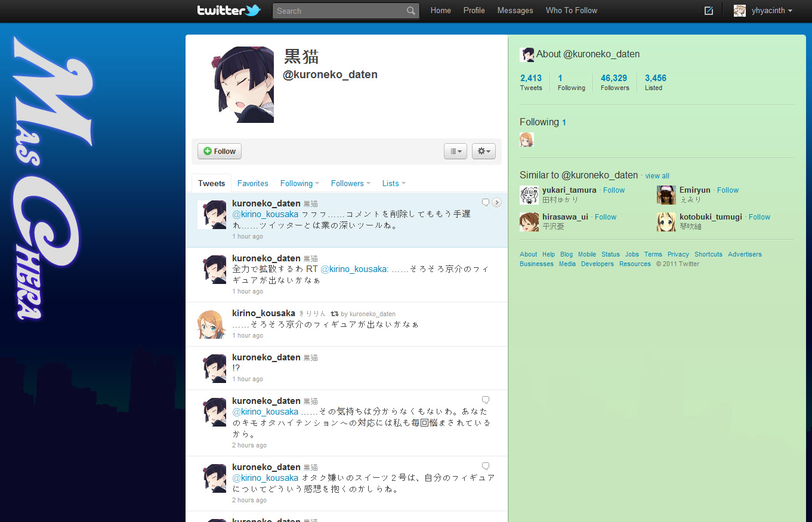This screenshot has height=522, width=812.
Task: Click reply icon on the オタク嫌い tweet
Action: pyautogui.click(x=486, y=466)
